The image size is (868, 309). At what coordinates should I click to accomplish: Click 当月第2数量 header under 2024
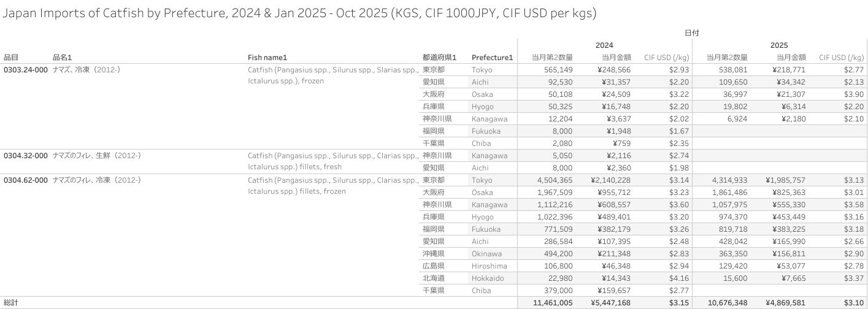coord(552,58)
